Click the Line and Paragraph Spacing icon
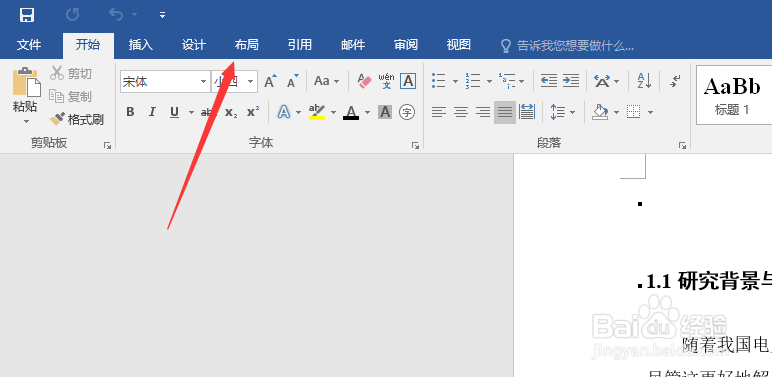 point(558,112)
